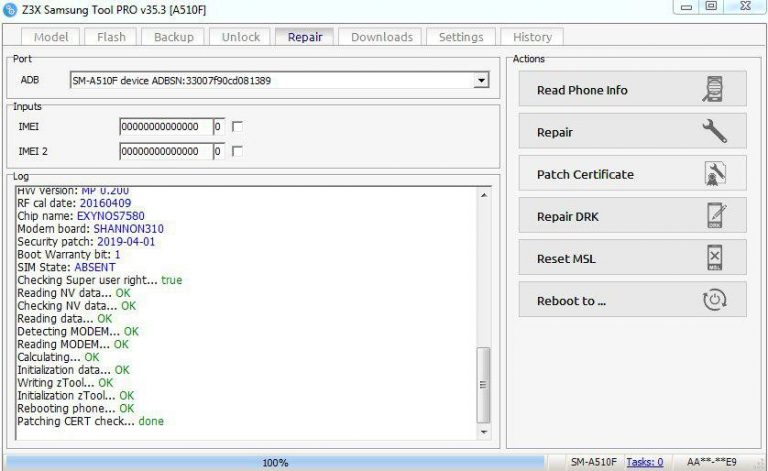
Task: Click the MSL phone icon
Action: pos(715,258)
